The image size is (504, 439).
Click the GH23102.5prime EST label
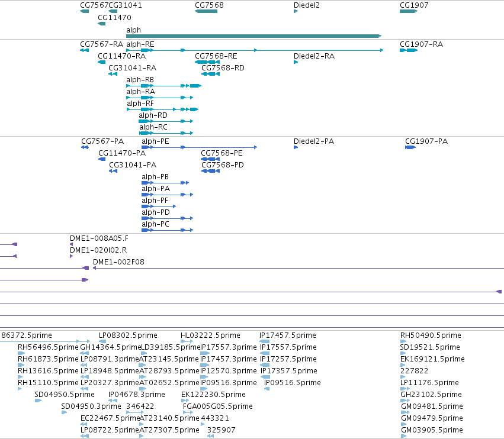[x=431, y=395]
